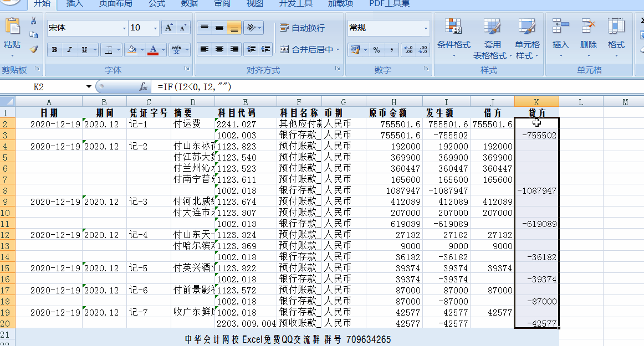This screenshot has height=346, width=644.
Task: Click the increase decimal icon
Action: [x=408, y=50]
